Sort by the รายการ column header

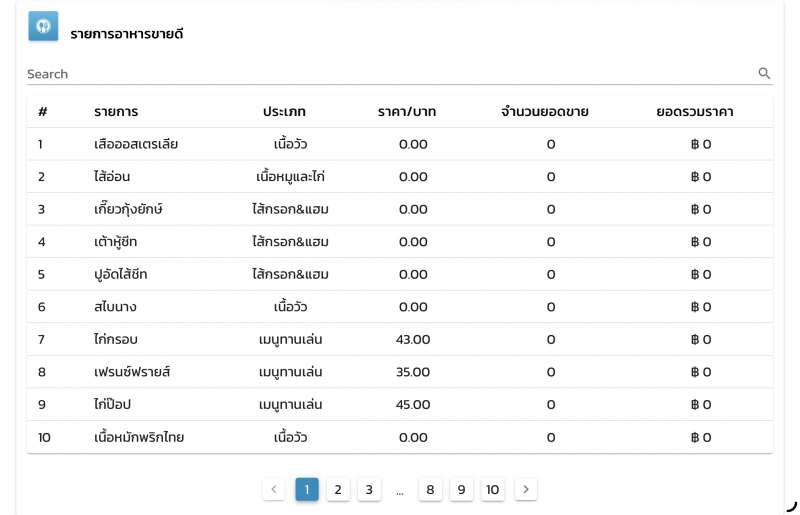tap(116, 111)
